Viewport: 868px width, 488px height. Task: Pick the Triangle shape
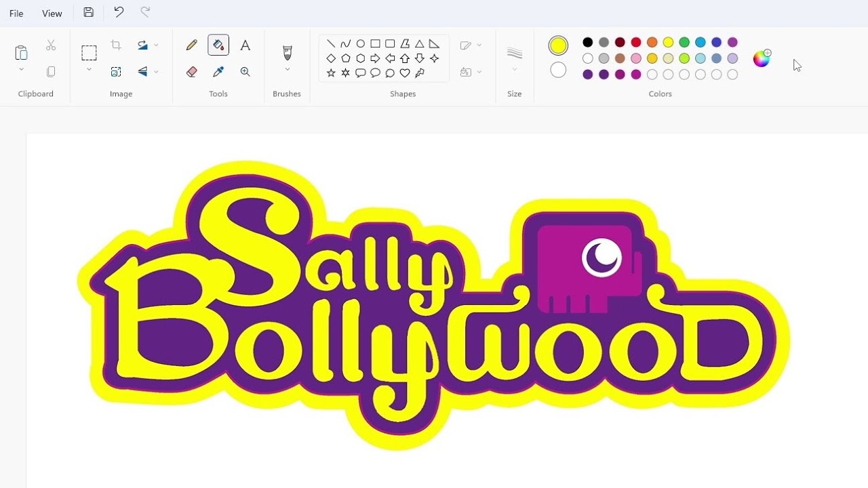point(420,43)
